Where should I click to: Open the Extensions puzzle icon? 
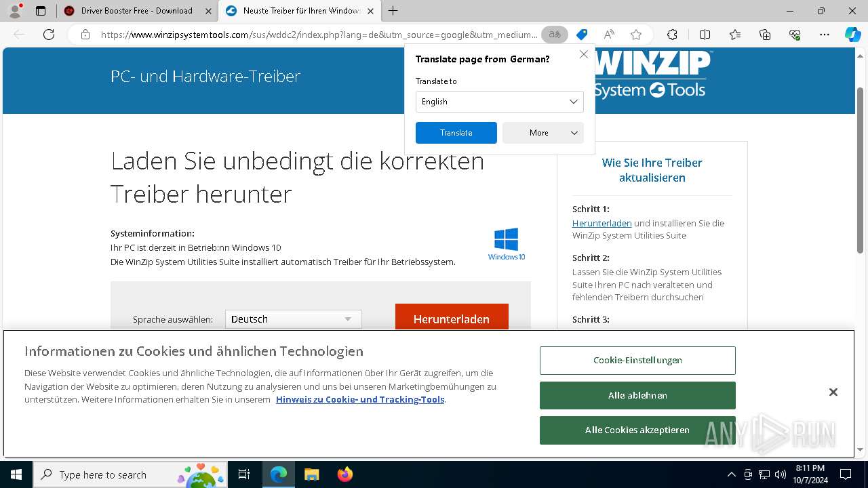672,35
